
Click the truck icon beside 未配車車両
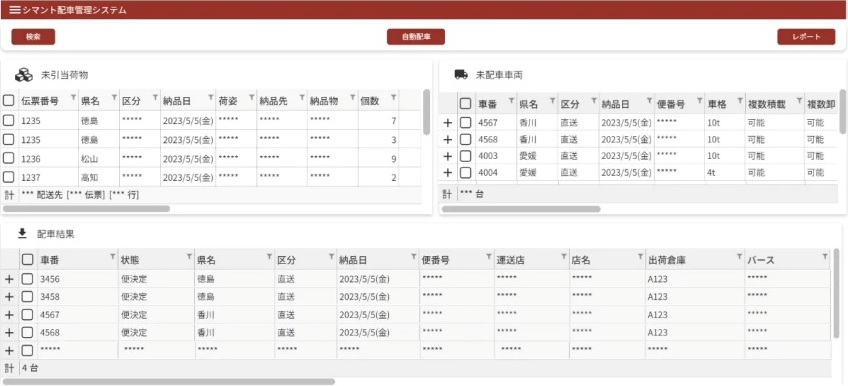point(461,75)
